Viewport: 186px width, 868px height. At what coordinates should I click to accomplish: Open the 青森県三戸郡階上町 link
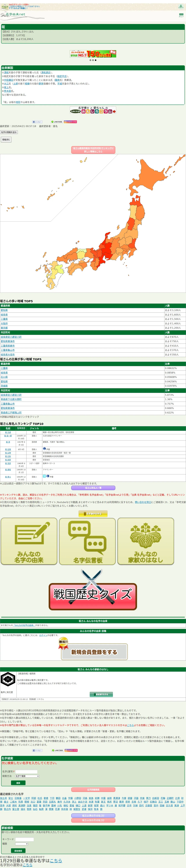click(11, 412)
